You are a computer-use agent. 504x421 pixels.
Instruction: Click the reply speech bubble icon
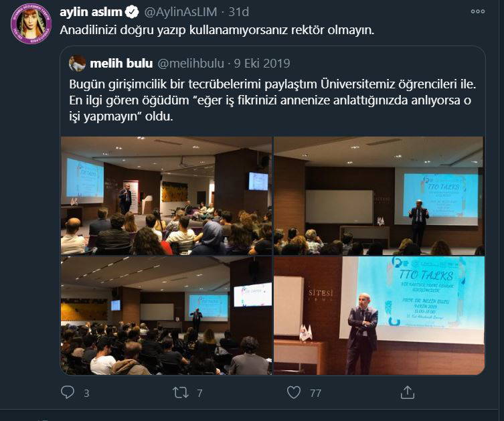[x=68, y=392]
